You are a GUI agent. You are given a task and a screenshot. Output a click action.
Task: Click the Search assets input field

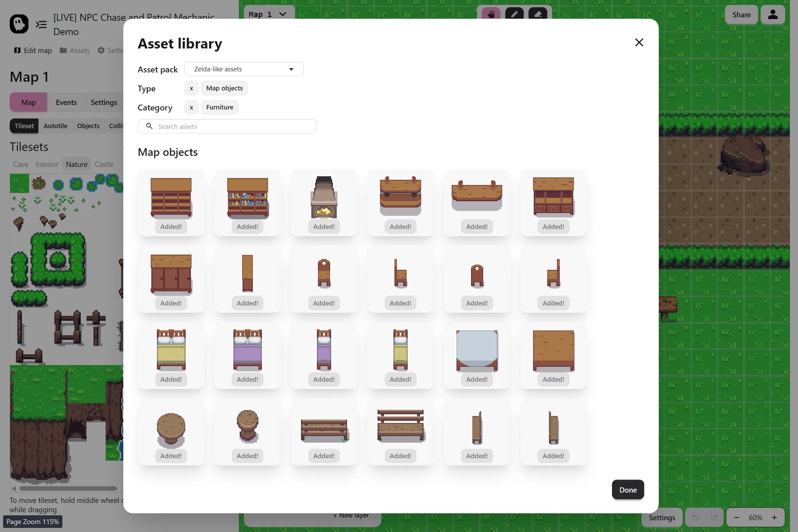tap(227, 126)
